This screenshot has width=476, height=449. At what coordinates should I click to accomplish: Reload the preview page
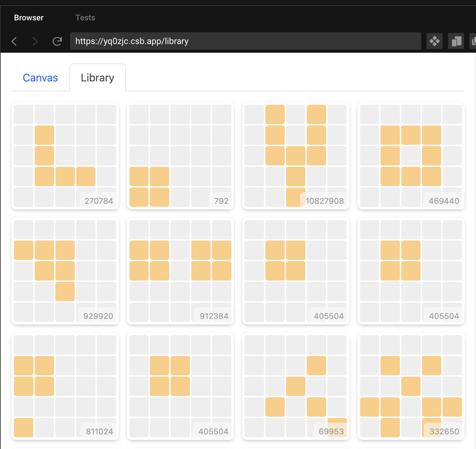point(57,41)
